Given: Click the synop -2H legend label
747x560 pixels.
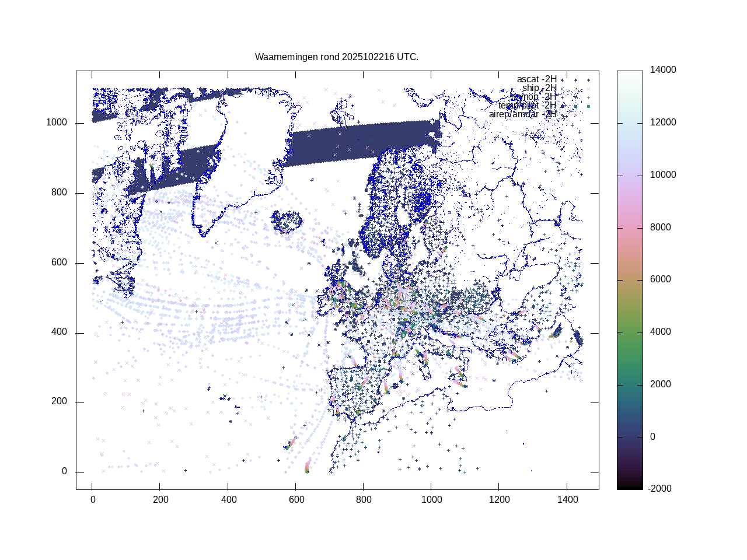Looking at the screenshot, I should 535,97.
